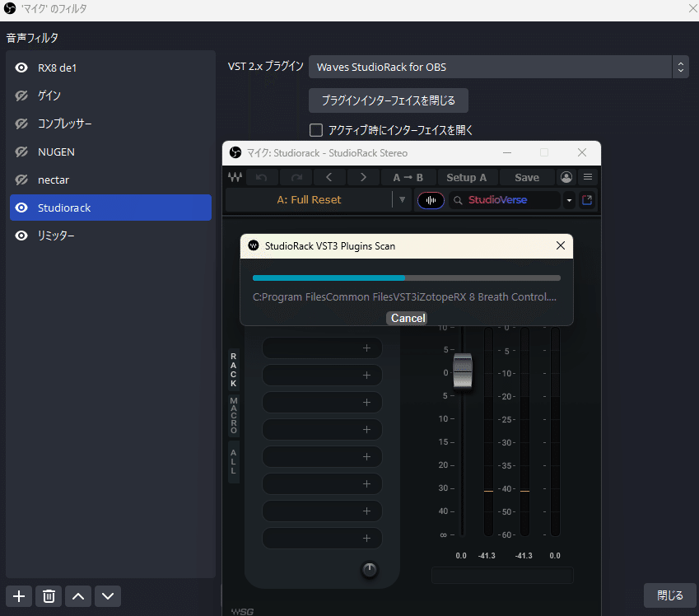Switch to Setup A

pos(467,176)
